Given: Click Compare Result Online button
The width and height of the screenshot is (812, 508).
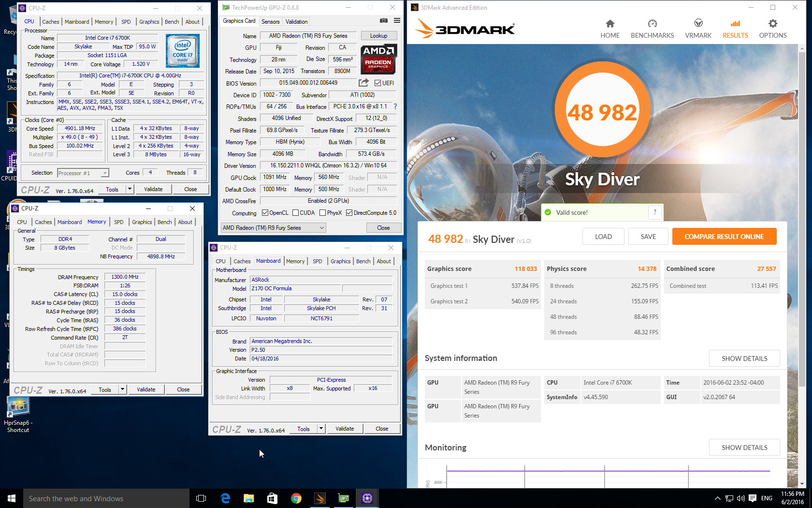Looking at the screenshot, I should (x=724, y=237).
